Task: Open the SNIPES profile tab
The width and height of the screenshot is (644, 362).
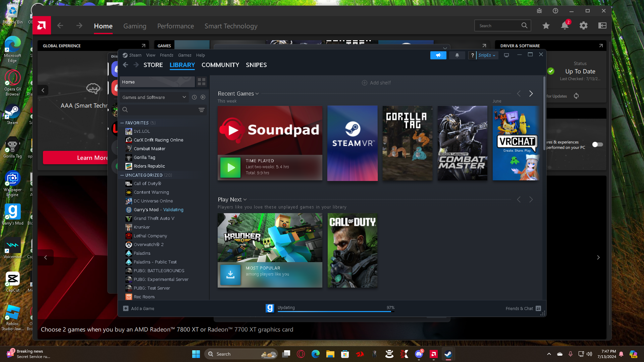Action: [x=256, y=65]
